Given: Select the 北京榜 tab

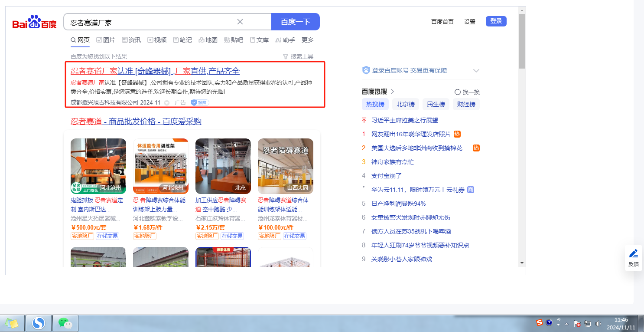Looking at the screenshot, I should pyautogui.click(x=406, y=104).
